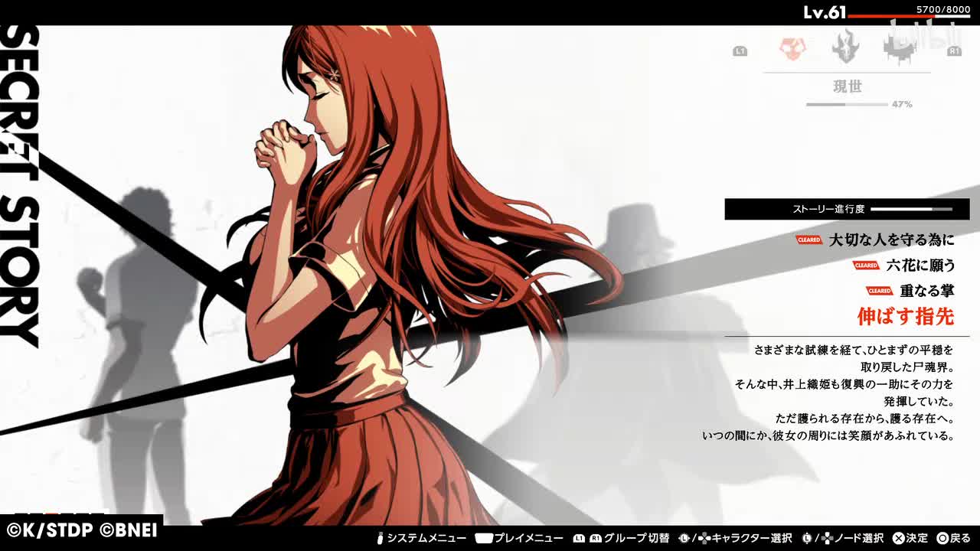Image resolution: width=980 pixels, height=551 pixels.
Task: Click グループ切替 in the bottom bar
Action: pos(637,539)
